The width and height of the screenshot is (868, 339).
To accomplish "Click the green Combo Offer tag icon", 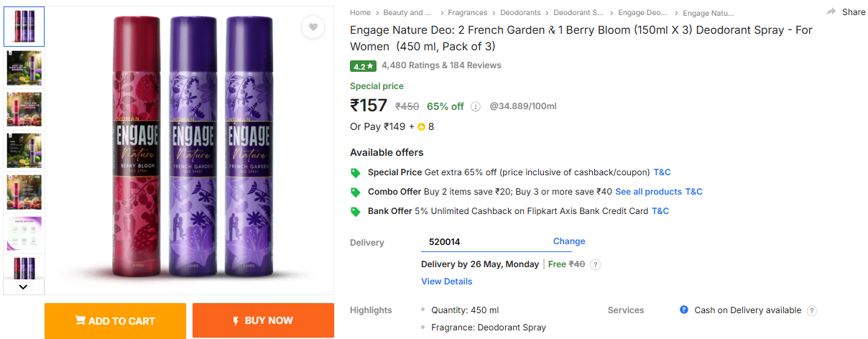I will coord(355,192).
